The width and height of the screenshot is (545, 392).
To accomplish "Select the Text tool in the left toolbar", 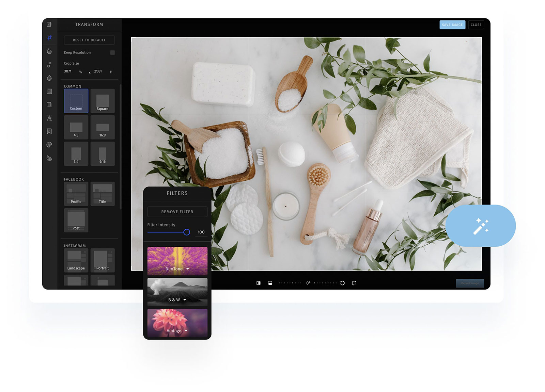I will (49, 118).
